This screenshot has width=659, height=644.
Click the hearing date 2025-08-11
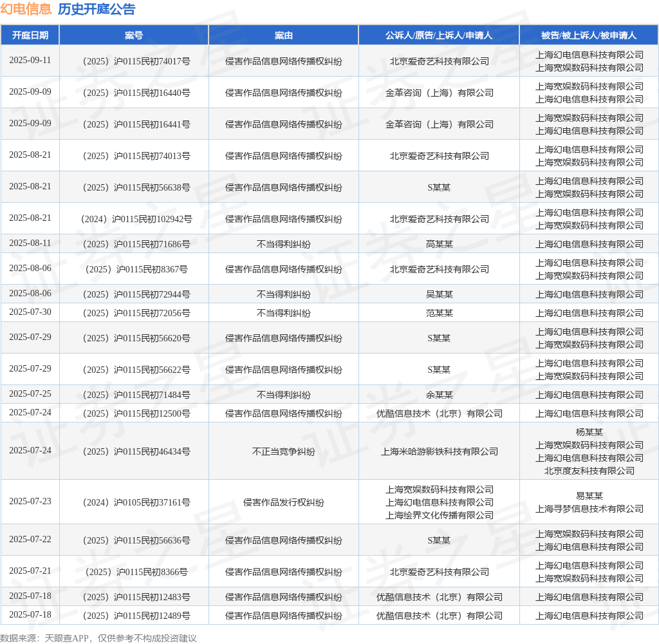coord(30,243)
